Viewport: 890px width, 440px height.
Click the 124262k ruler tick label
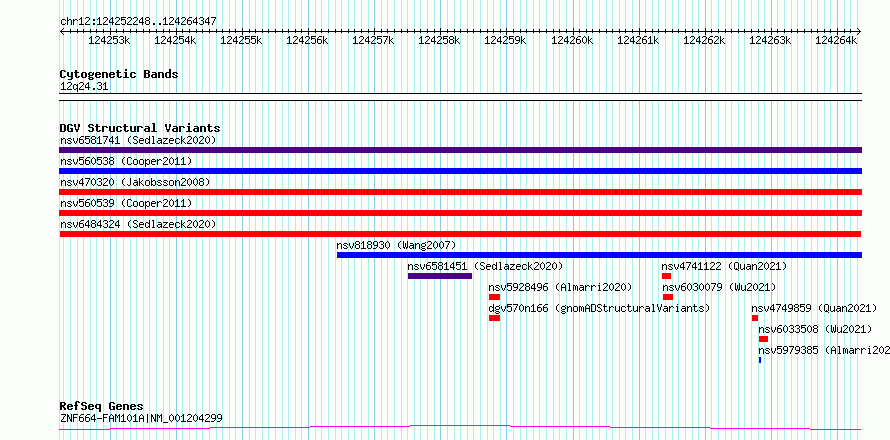point(704,40)
